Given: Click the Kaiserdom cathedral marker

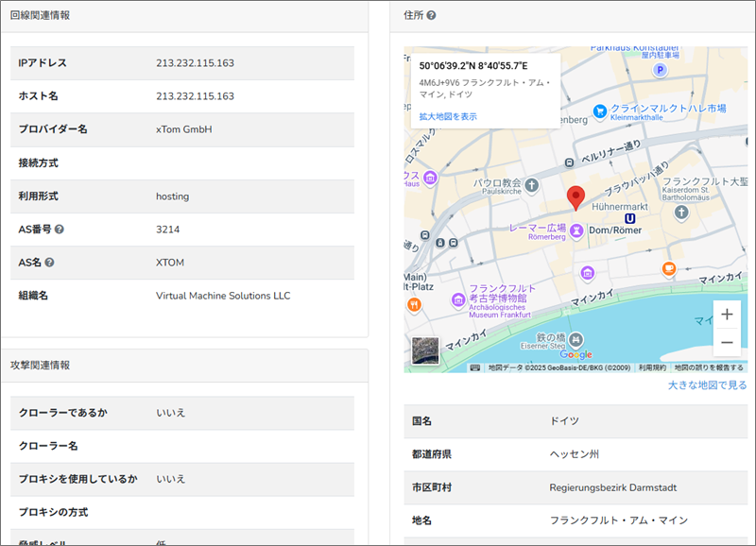Looking at the screenshot, I should click(681, 212).
